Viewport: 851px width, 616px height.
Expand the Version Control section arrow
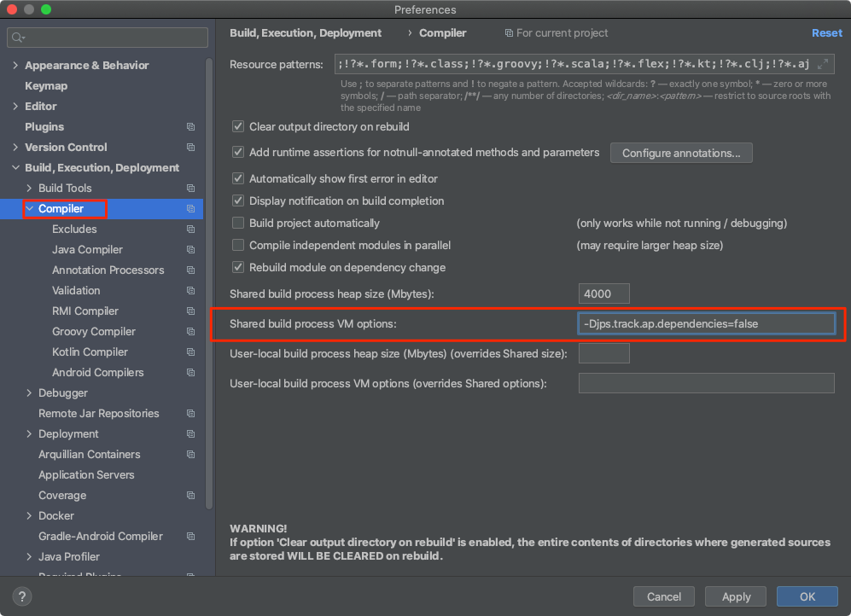coord(15,148)
